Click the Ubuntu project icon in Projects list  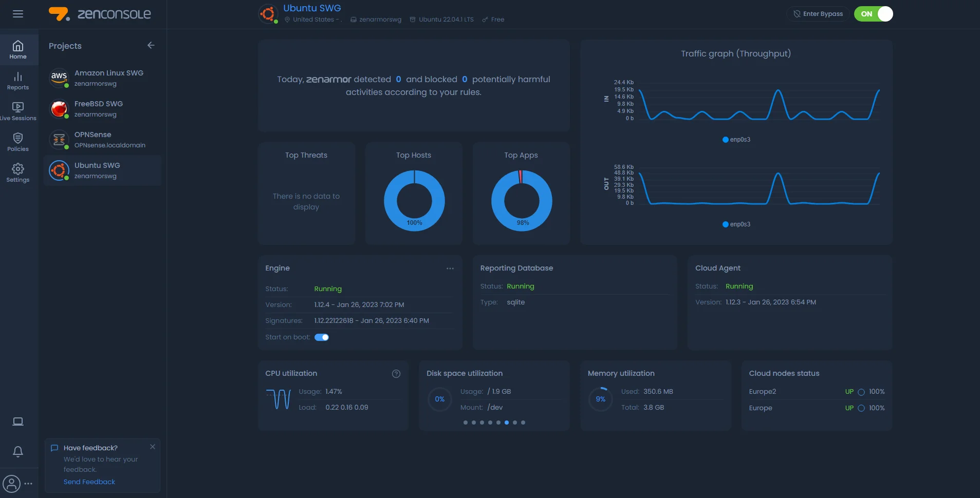59,170
